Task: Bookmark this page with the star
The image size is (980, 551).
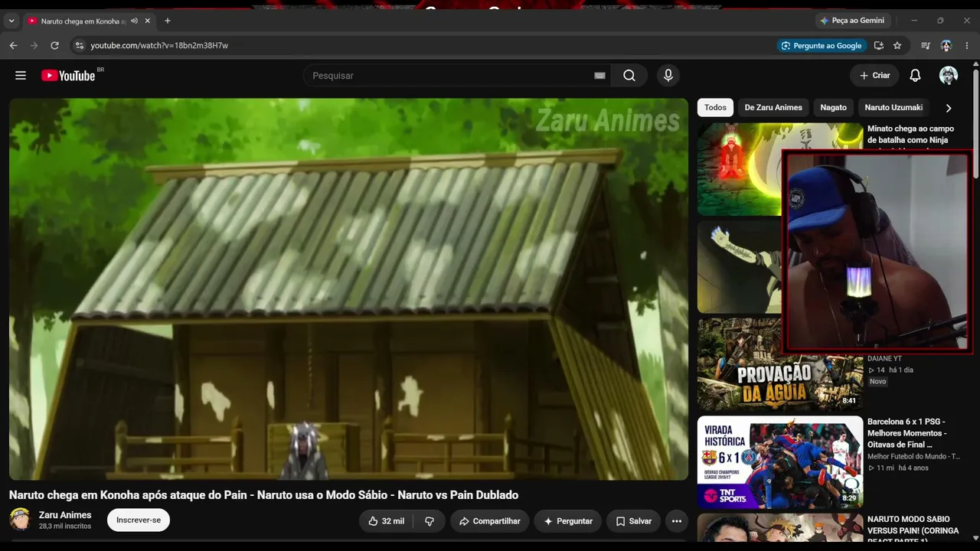Action: point(897,46)
